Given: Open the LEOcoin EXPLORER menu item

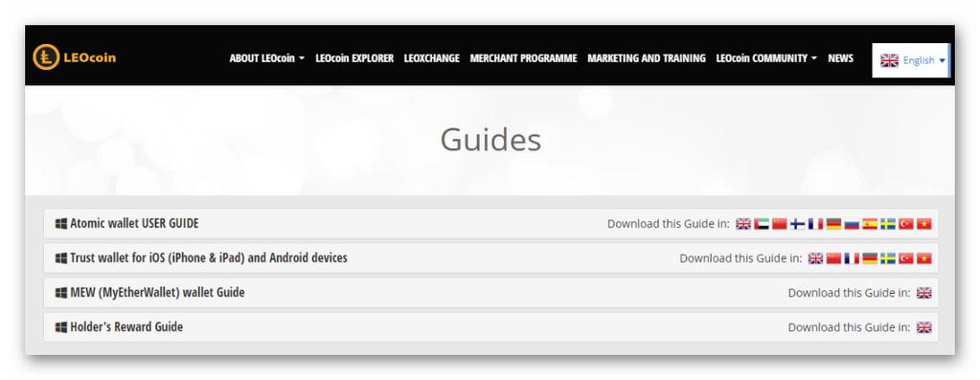Looking at the screenshot, I should (x=354, y=58).
